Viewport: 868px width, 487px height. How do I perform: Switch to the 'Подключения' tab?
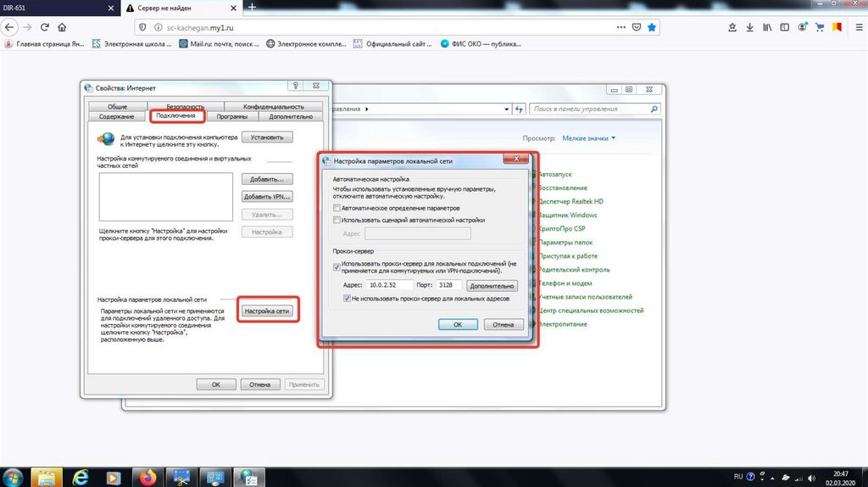[176, 116]
